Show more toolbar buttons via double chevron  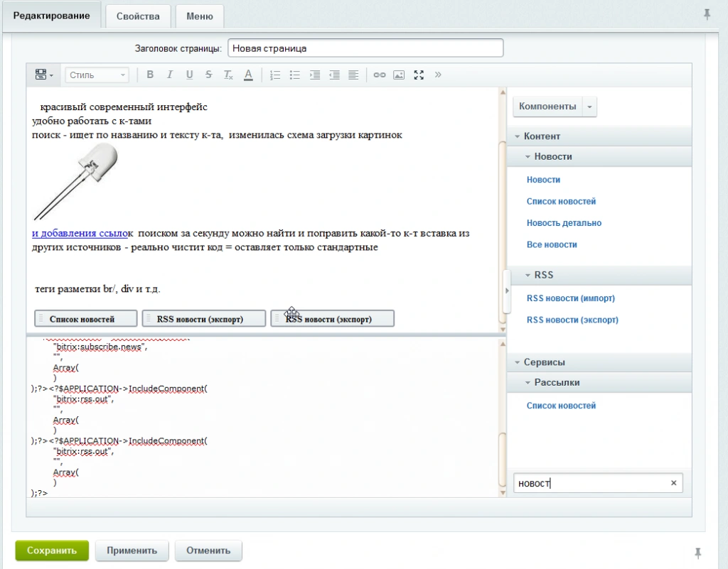click(x=438, y=75)
